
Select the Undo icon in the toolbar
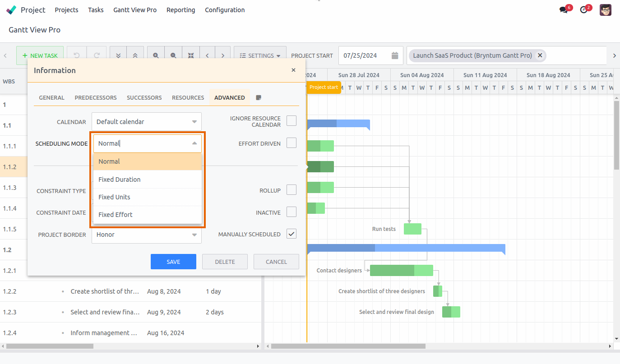click(76, 55)
